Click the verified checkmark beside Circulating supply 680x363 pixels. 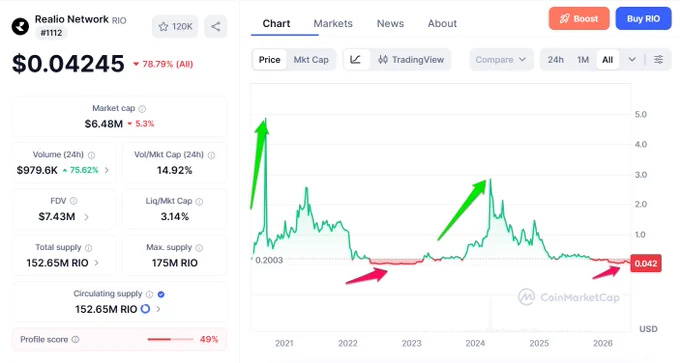point(161,294)
